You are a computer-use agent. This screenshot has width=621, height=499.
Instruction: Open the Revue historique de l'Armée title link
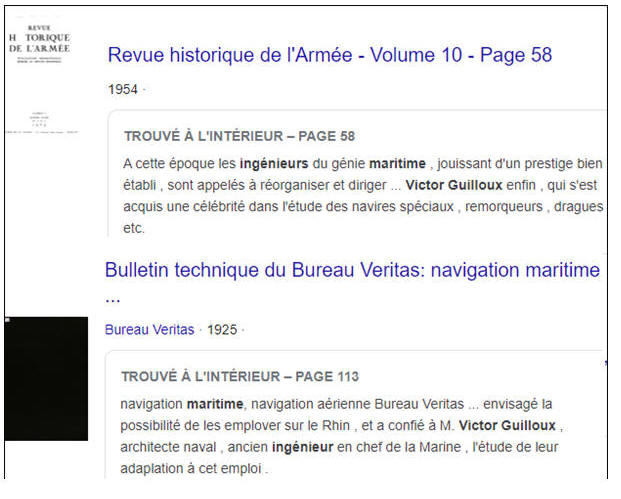pyautogui.click(x=329, y=55)
